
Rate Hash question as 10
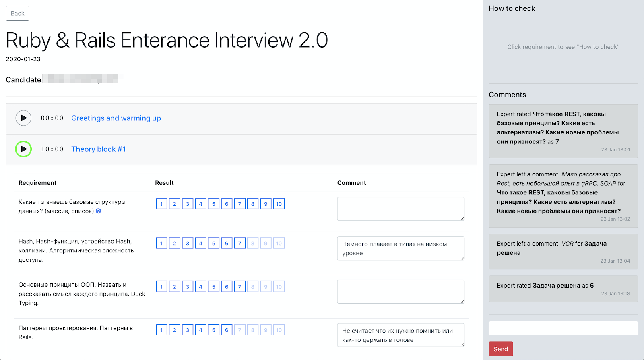(x=279, y=243)
